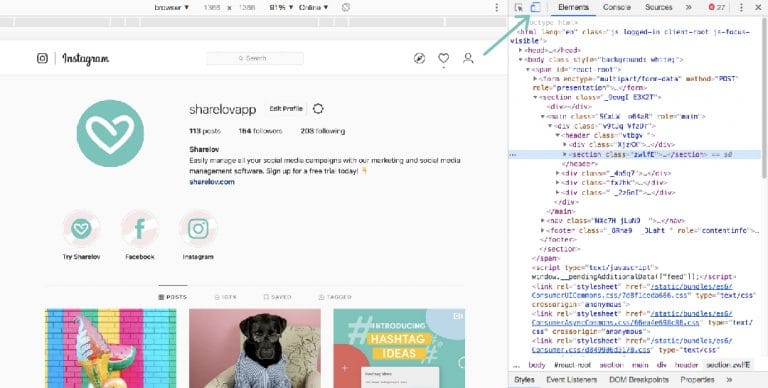This screenshot has height=388, width=768.
Task: Expand the div fx7hk node
Action: pyautogui.click(x=557, y=183)
